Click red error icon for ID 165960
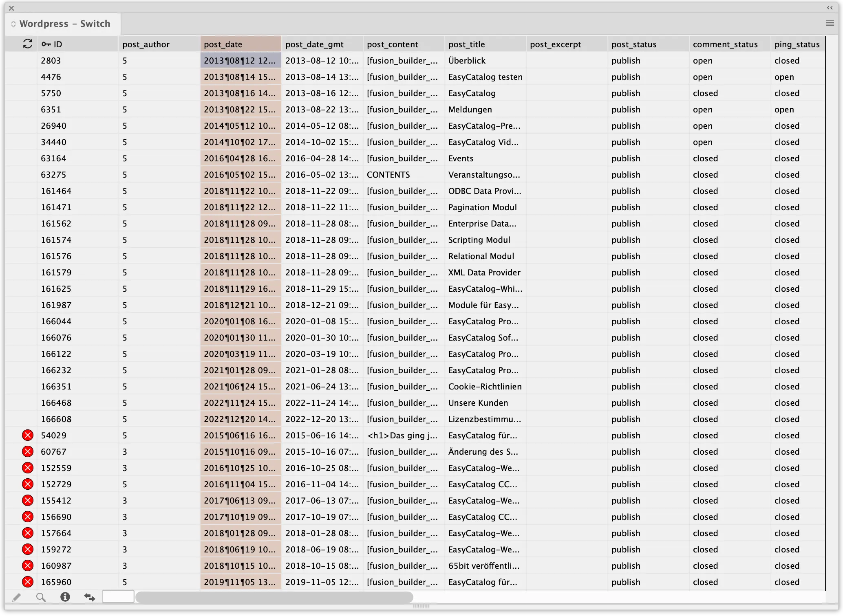 [x=28, y=582]
